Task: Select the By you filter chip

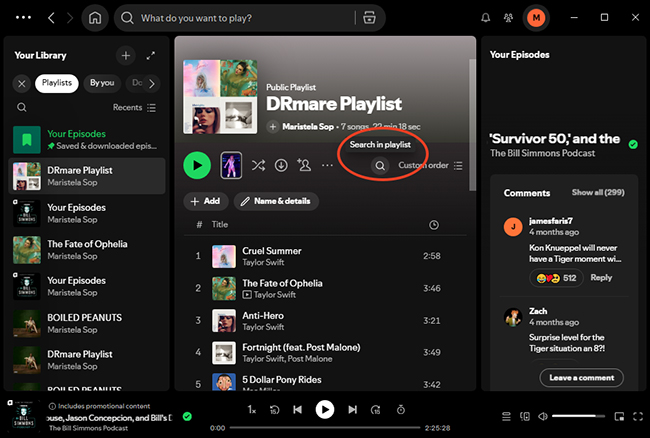Action: [102, 83]
